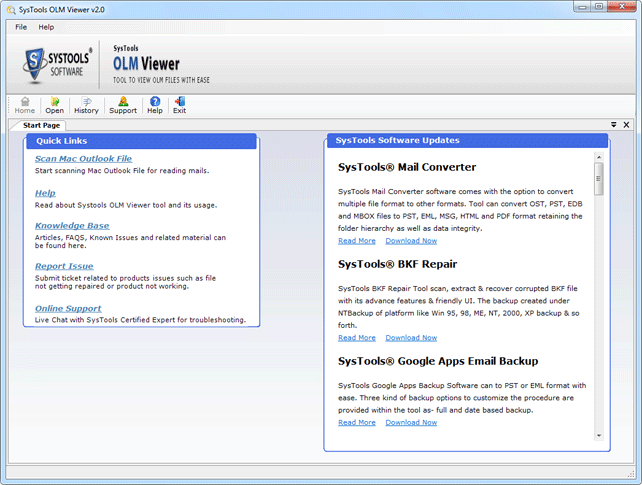Download Now for Mail Converter

click(411, 241)
